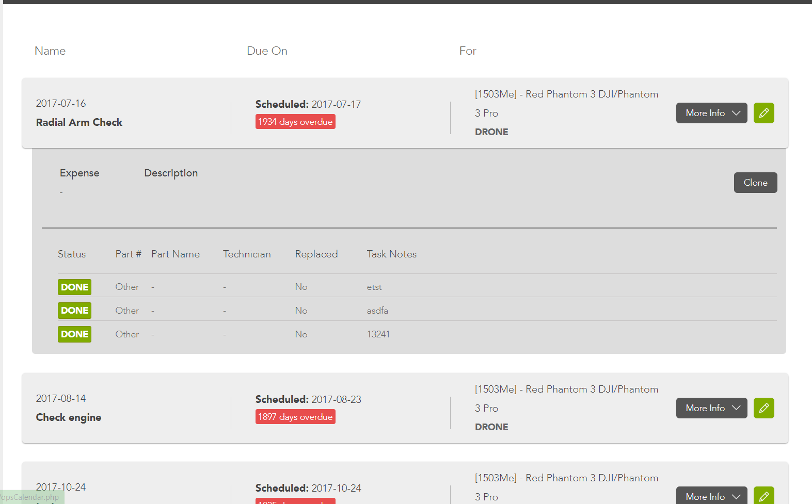Click the 2017-08-14 date label
Viewport: 812px width, 504px height.
(x=61, y=398)
